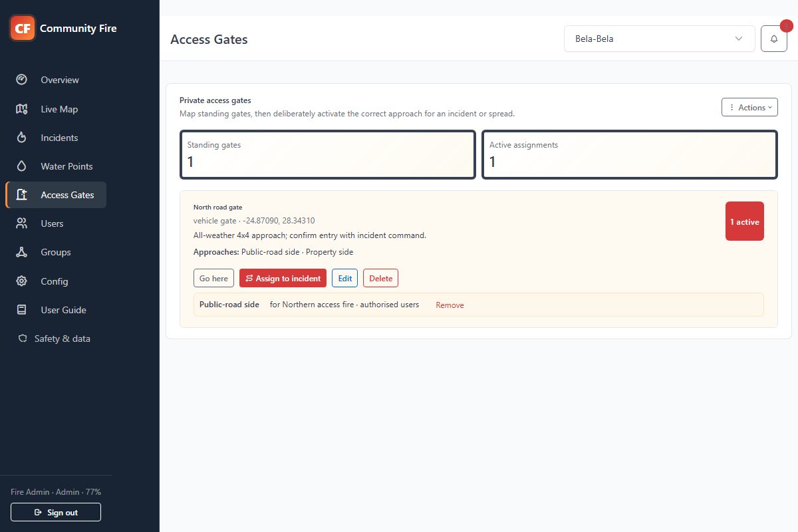The height and width of the screenshot is (532, 798).
Task: Open Safety & data page
Action: pyautogui.click(x=56, y=338)
